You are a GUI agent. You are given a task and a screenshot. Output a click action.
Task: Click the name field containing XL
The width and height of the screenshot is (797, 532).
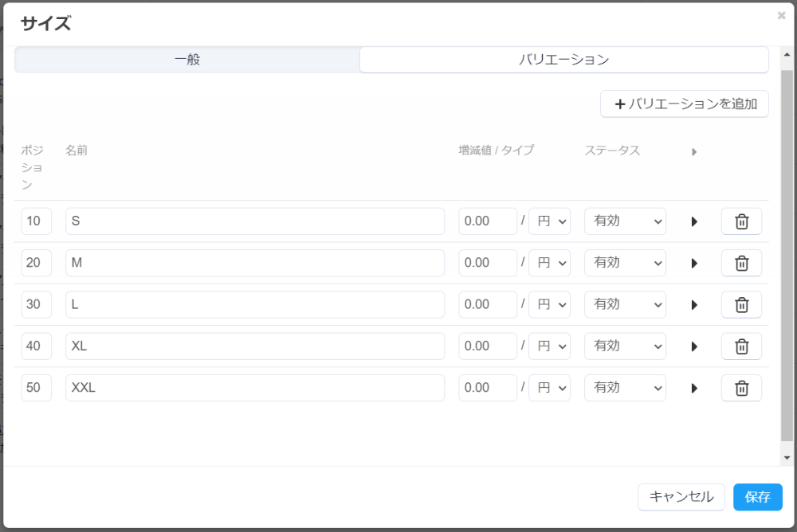pyautogui.click(x=255, y=346)
